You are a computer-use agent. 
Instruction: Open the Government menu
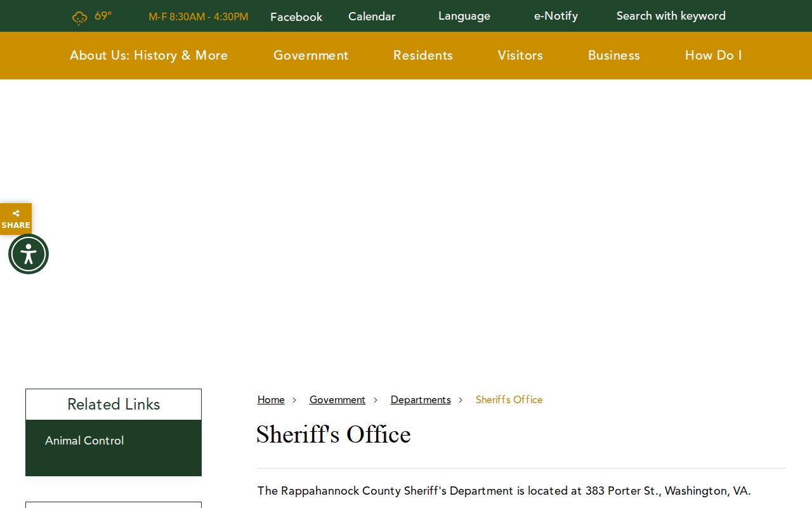coord(311,55)
